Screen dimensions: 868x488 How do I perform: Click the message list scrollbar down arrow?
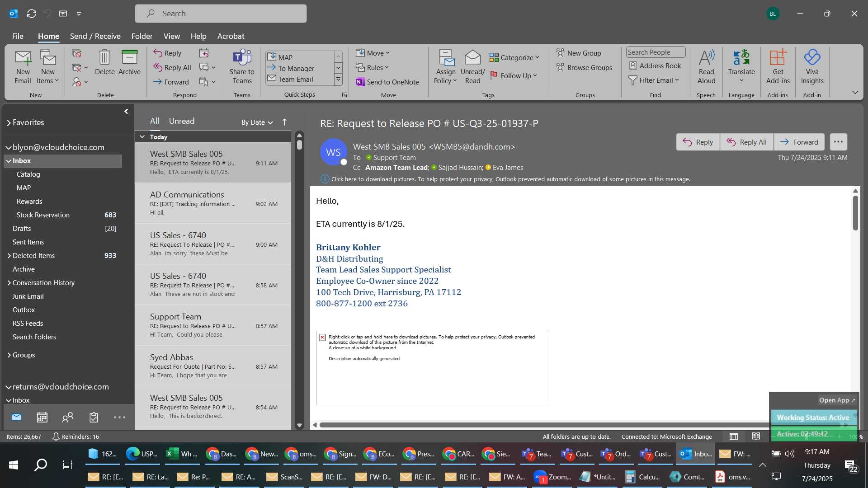point(299,425)
